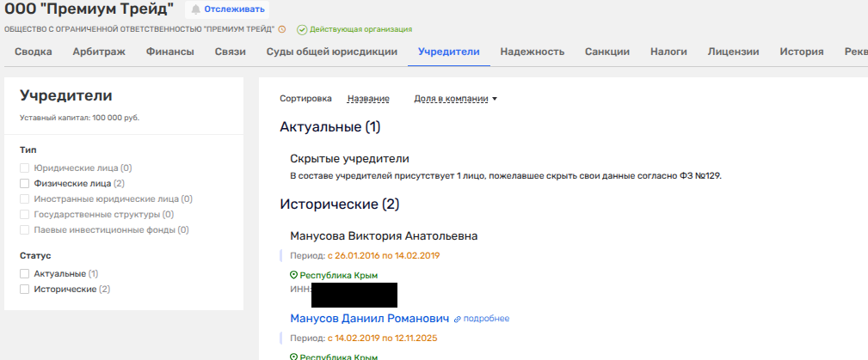Toggle the Физические лица checkbox
The width and height of the screenshot is (868, 360).
[25, 183]
